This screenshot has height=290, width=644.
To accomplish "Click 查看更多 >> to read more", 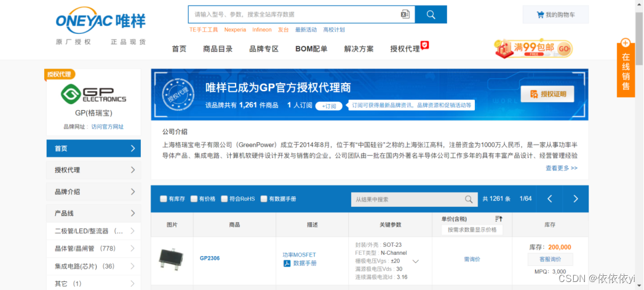I will point(562,168).
